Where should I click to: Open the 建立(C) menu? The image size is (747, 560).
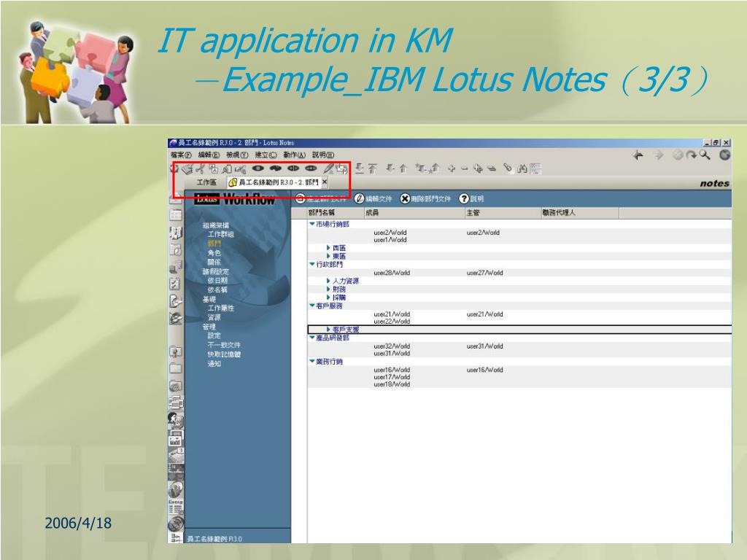click(x=266, y=155)
